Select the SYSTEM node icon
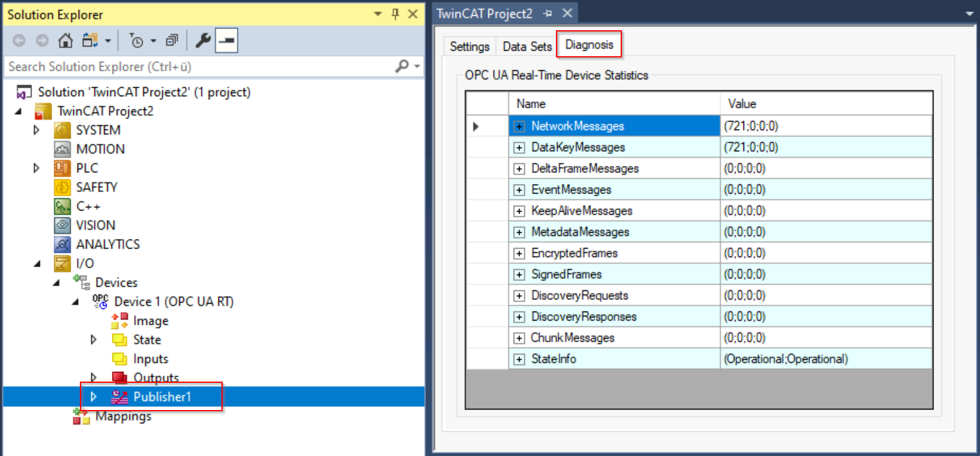 pos(62,130)
